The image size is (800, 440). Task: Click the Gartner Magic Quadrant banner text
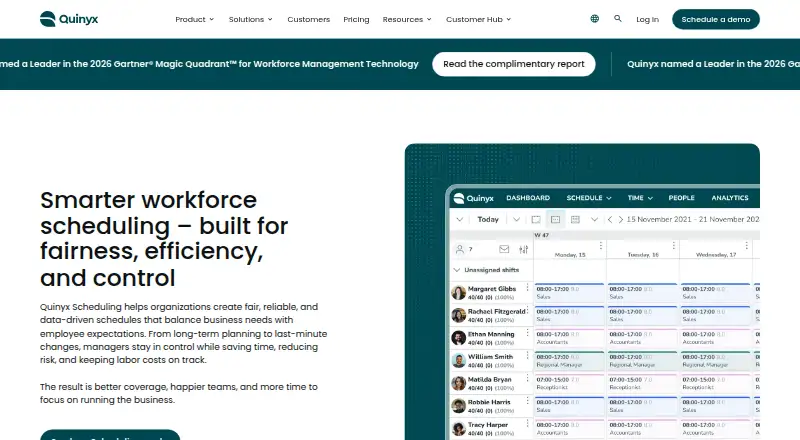[x=209, y=64]
